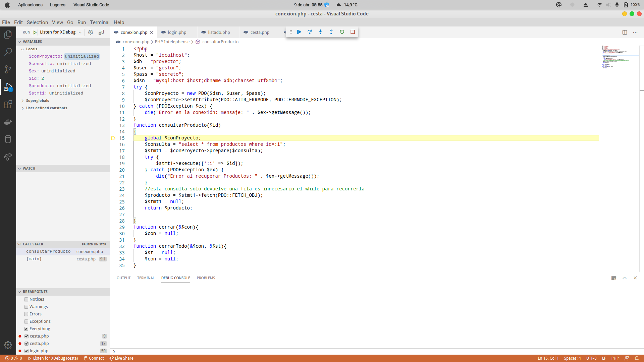Expand User defined constants
Image resolution: width=644 pixels, height=362 pixels.
pyautogui.click(x=46, y=108)
